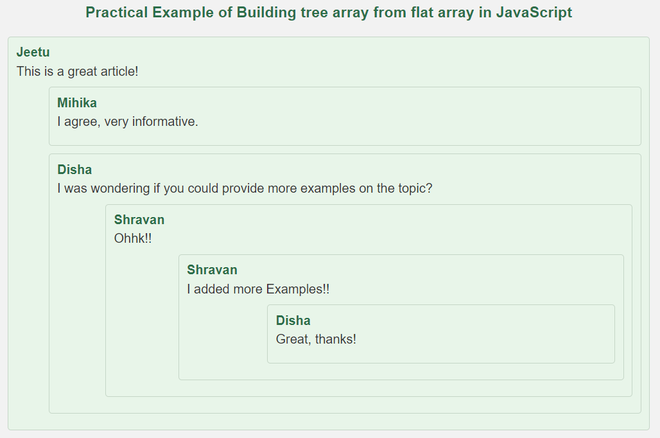Image resolution: width=660 pixels, height=438 pixels.
Task: Click Disha's name above her examples question
Action: tap(75, 170)
